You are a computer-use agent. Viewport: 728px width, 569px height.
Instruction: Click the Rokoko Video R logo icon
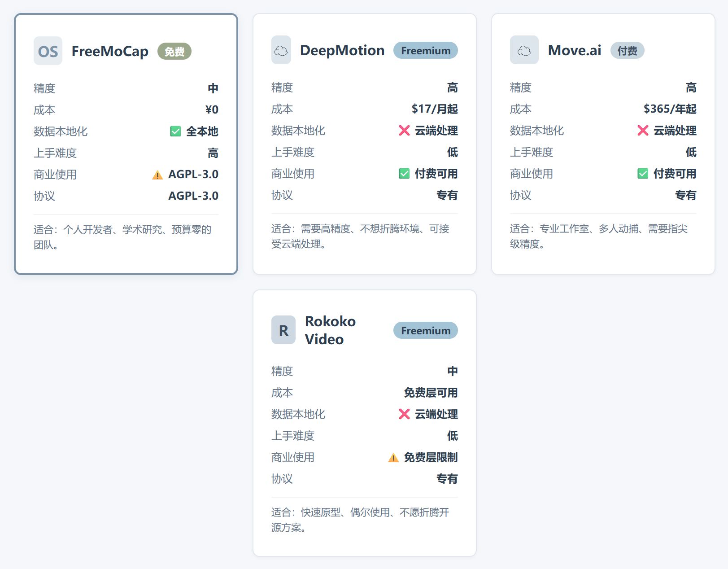coord(283,330)
